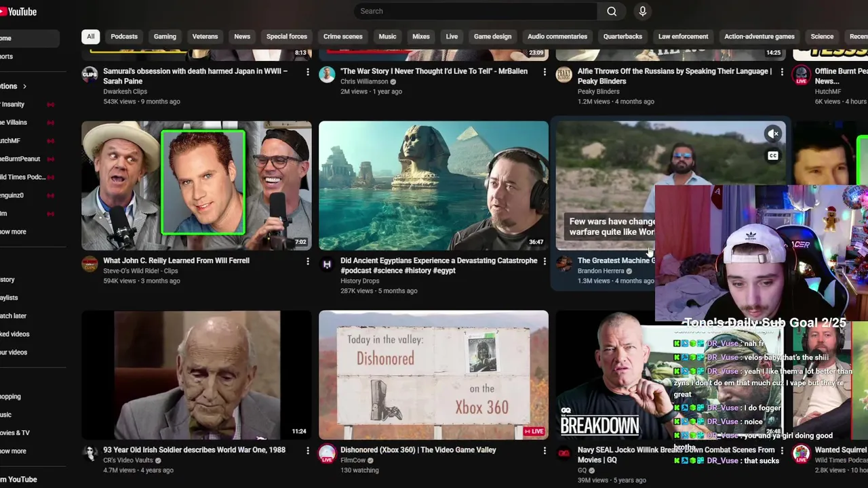
Task: Select the Music filter chip
Action: click(x=387, y=37)
